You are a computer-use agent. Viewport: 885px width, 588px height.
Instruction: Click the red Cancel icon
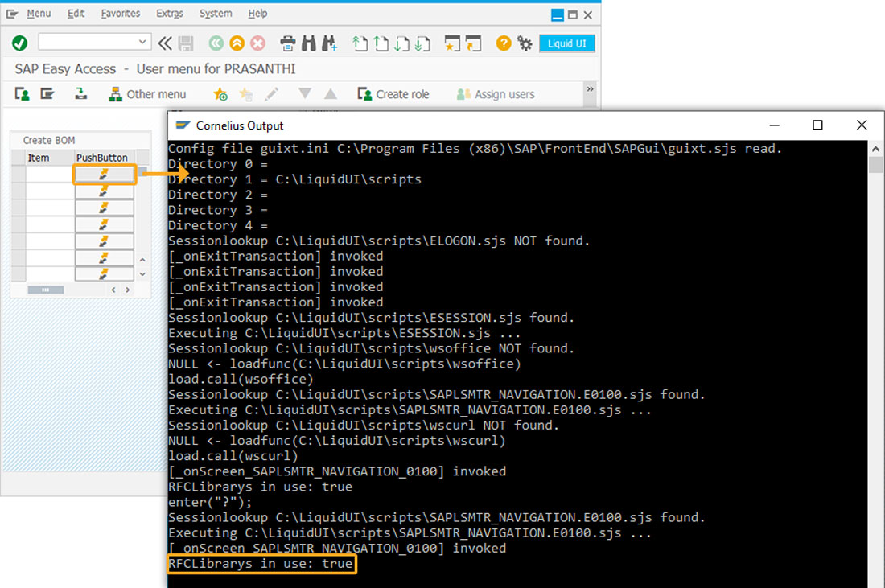(258, 43)
